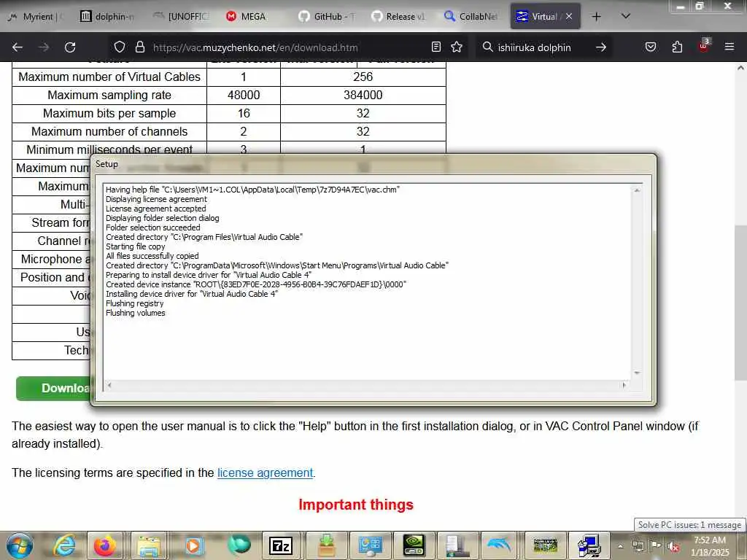This screenshot has height=560, width=747.
Task: Open 7-Zip from the taskbar
Action: pos(281,545)
